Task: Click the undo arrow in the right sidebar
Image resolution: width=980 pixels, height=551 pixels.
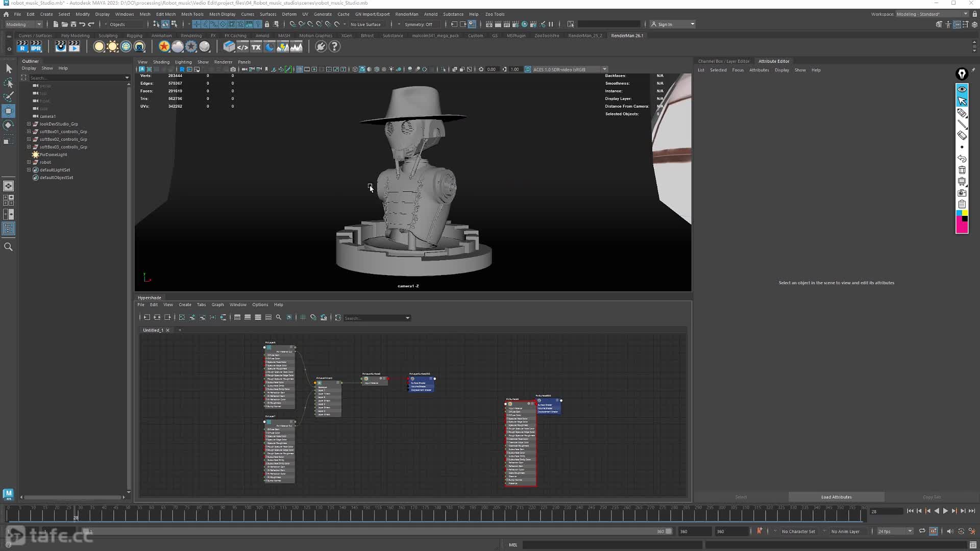Action: click(x=962, y=159)
